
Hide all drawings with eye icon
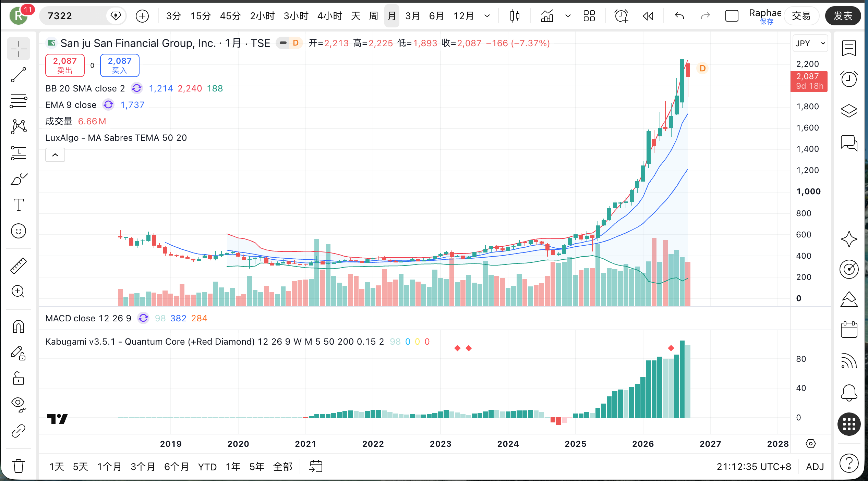pos(19,405)
